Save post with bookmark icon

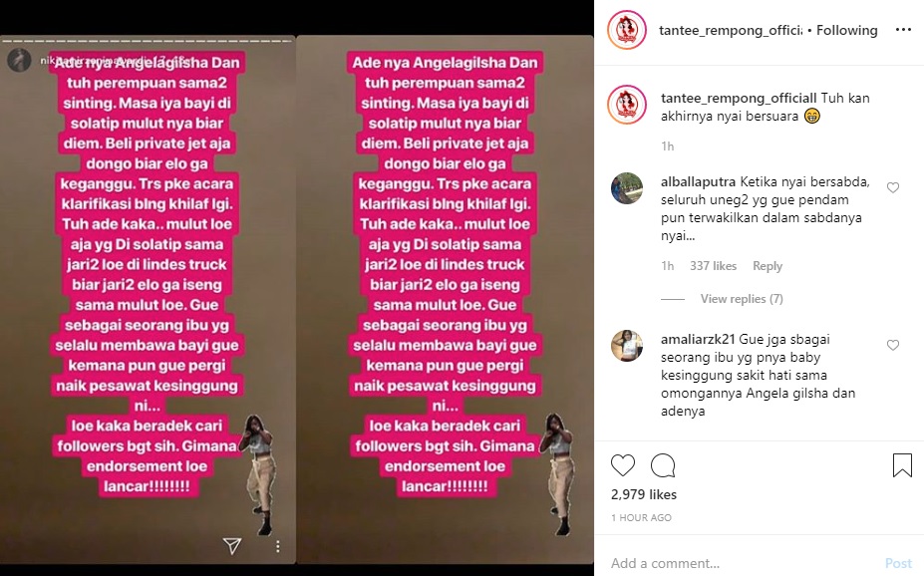click(x=902, y=465)
